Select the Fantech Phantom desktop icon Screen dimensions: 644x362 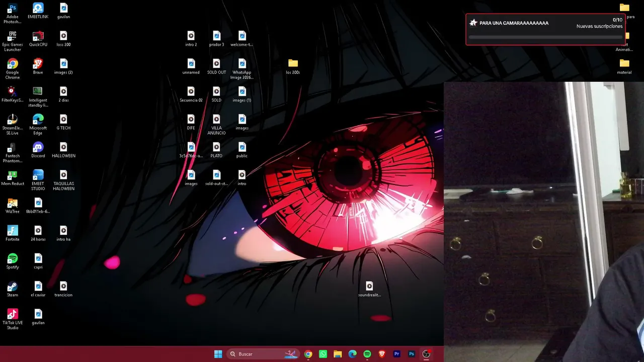[13, 152]
